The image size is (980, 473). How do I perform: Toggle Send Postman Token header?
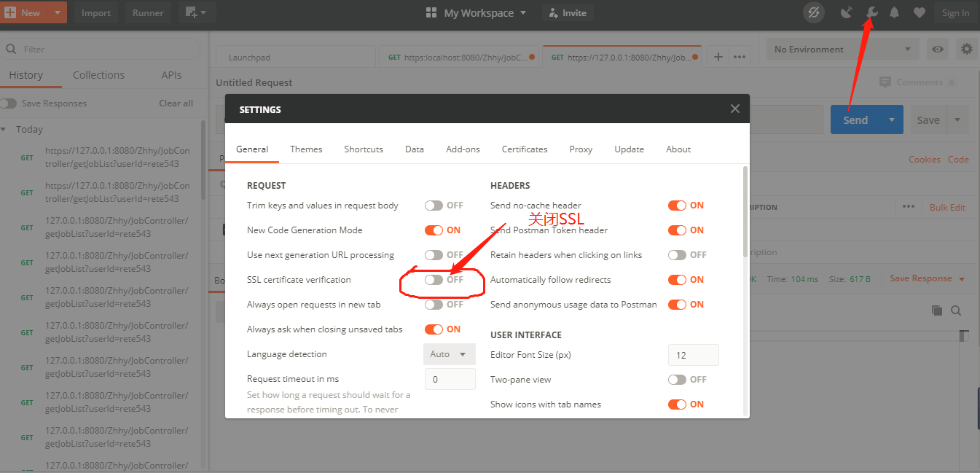(x=678, y=230)
